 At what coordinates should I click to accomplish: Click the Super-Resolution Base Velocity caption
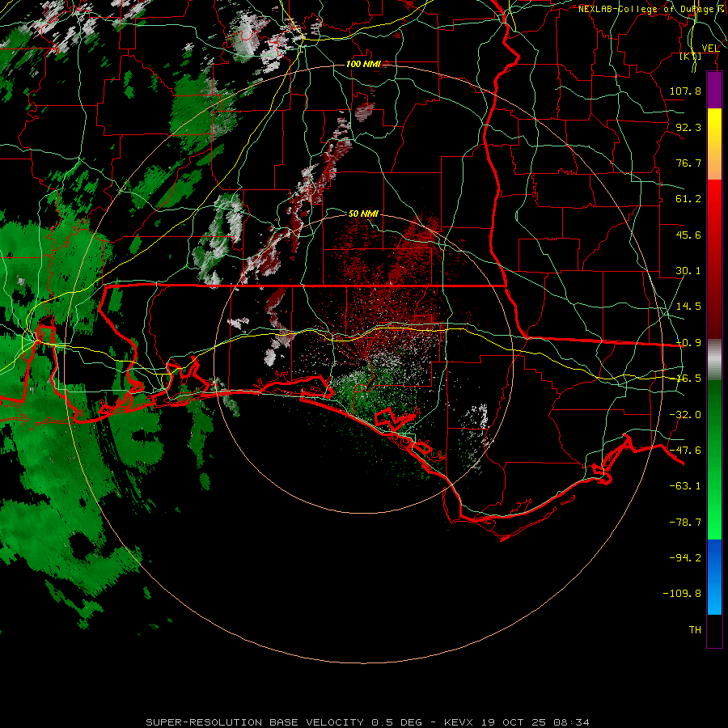point(368,722)
